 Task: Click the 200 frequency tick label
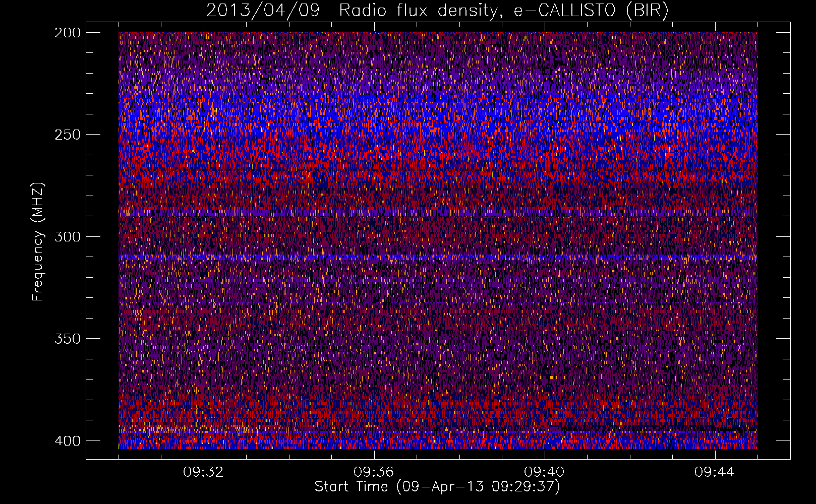click(x=67, y=33)
